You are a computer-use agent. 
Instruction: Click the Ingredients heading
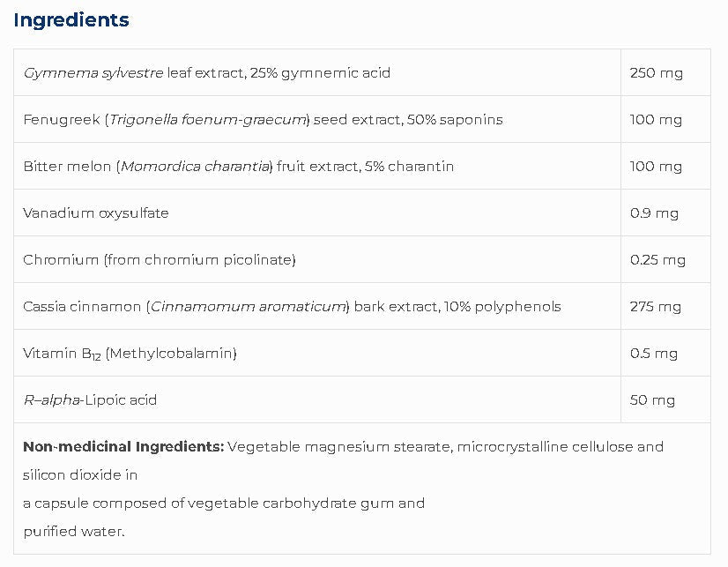click(71, 19)
